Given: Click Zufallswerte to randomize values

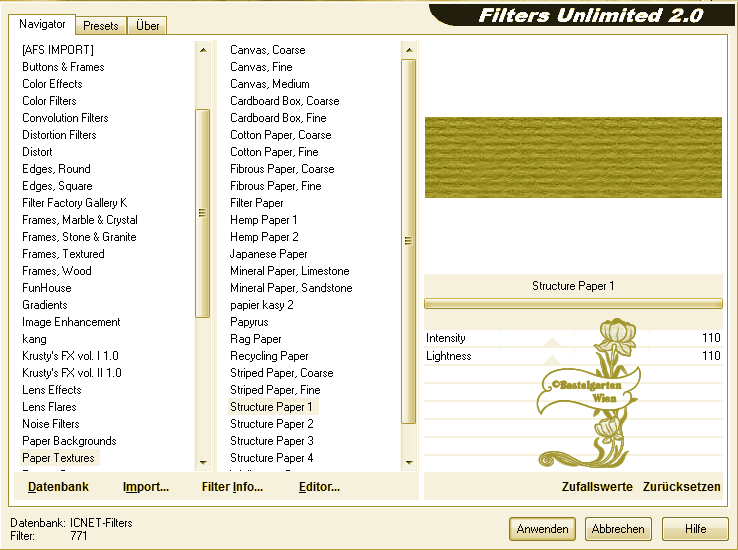Looking at the screenshot, I should pyautogui.click(x=597, y=486).
